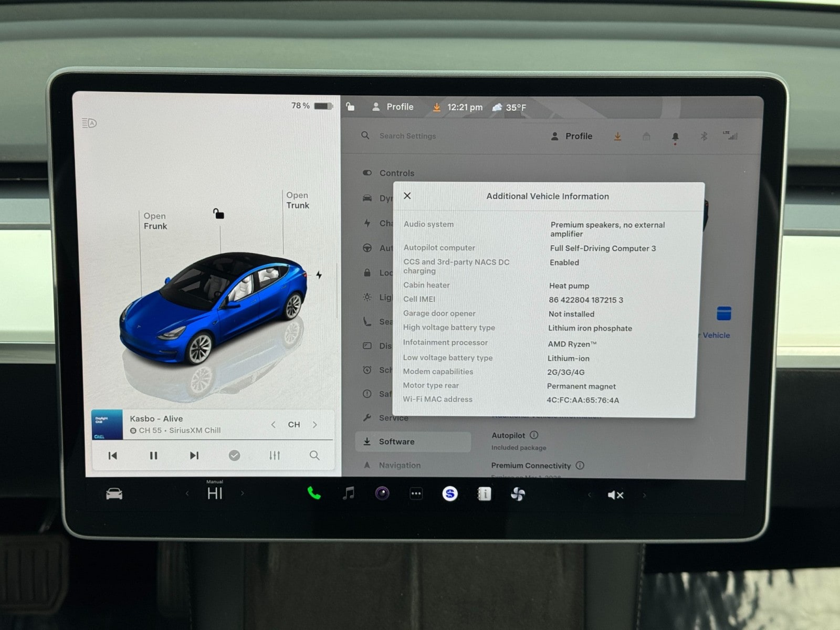Screen dimensions: 840x630
Task: Open the audio equalizer icon
Action: click(x=275, y=456)
